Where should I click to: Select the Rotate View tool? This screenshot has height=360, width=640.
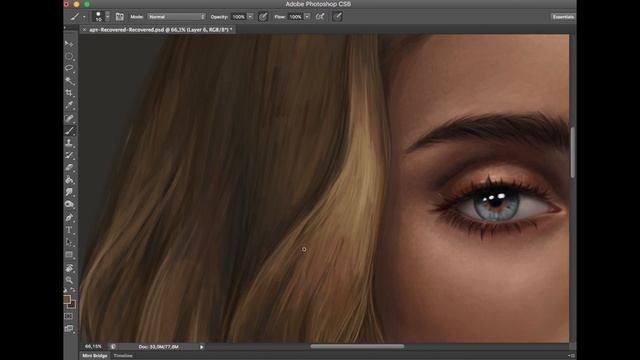(x=69, y=268)
